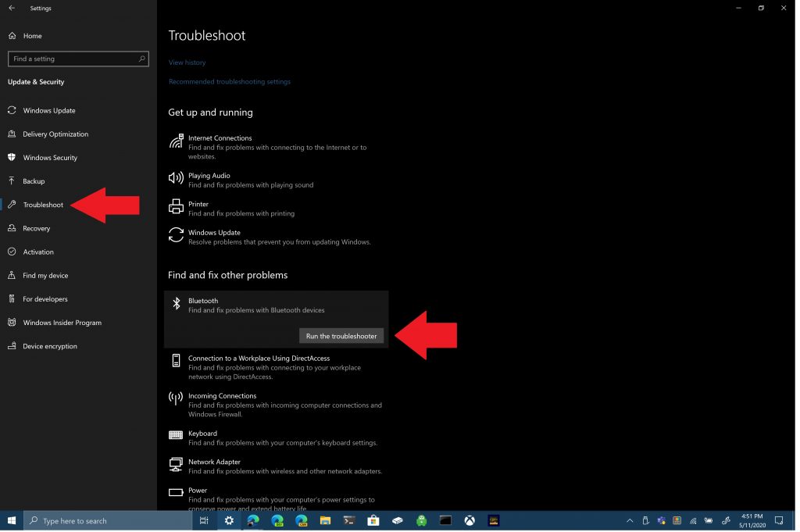Select the Keyboard troubleshooter icon
Screen dimensions: 800x532
pos(177,436)
